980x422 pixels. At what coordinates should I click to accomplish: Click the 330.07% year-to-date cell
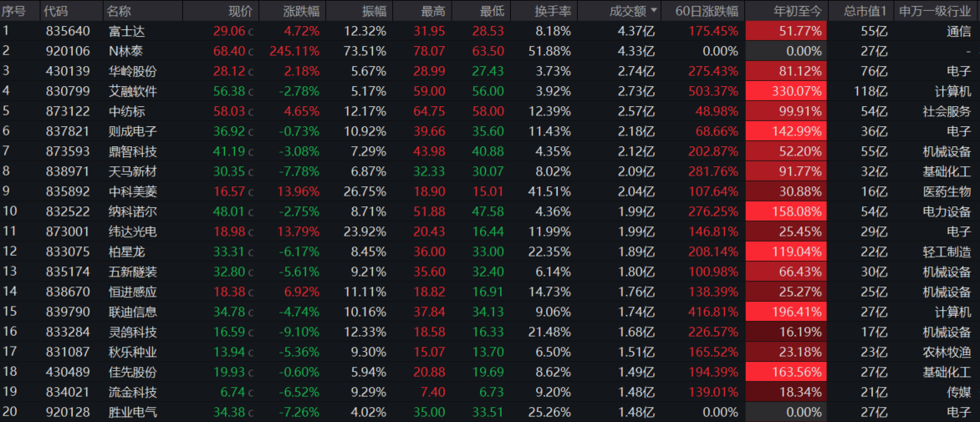pos(786,91)
